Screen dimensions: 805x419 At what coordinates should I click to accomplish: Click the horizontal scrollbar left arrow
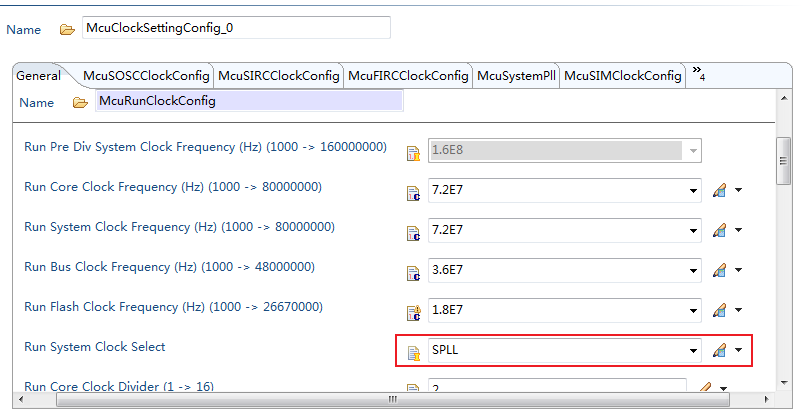coord(21,399)
